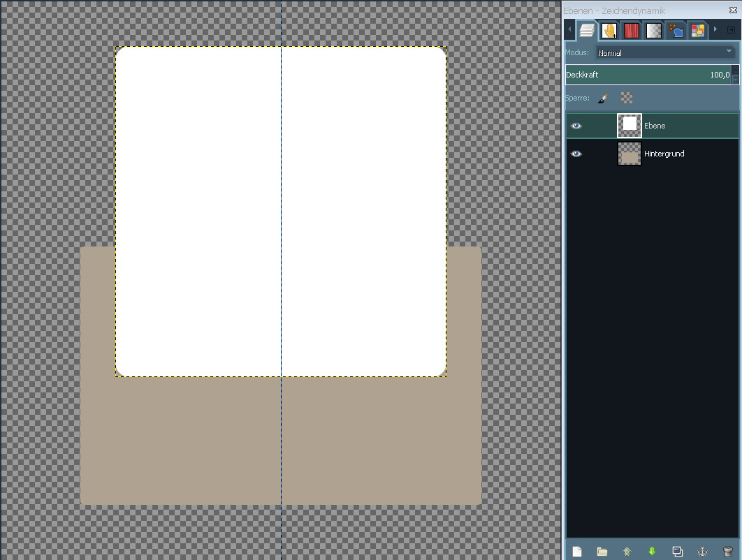This screenshot has width=742, height=560.
Task: Anchor the floating layer
Action: (703, 552)
